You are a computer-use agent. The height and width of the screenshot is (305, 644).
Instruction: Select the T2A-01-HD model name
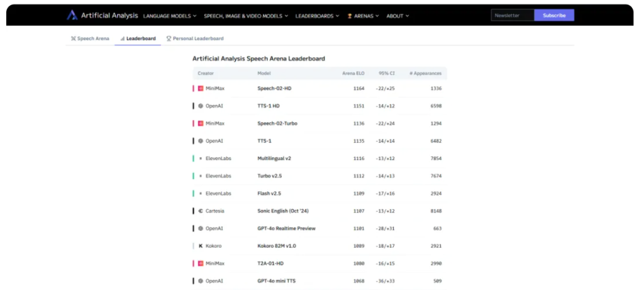click(271, 263)
